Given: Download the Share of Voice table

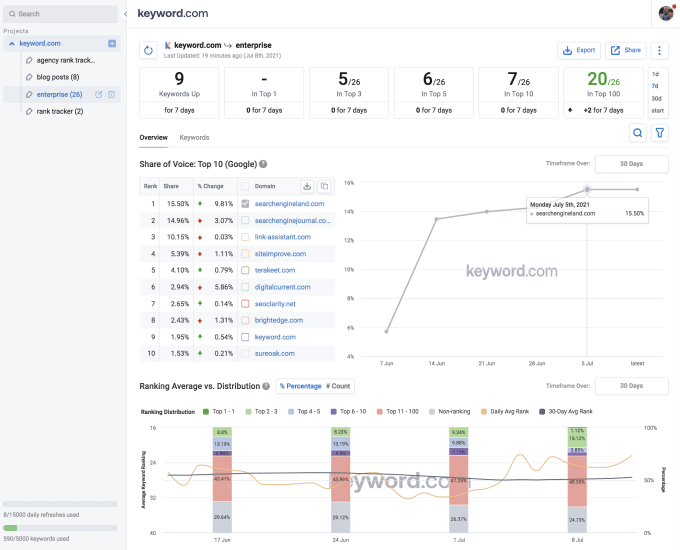Looking at the screenshot, I should click(308, 186).
